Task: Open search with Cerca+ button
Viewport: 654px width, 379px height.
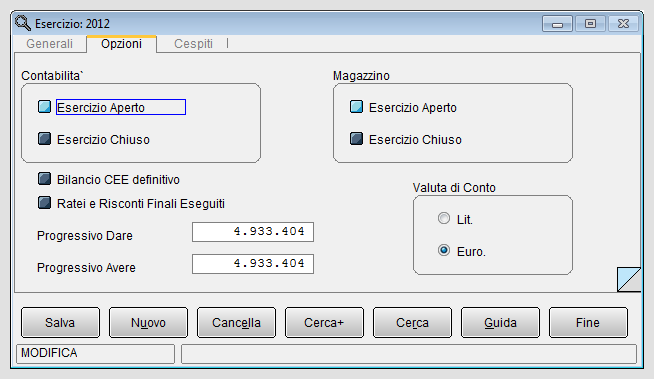Action: click(324, 322)
